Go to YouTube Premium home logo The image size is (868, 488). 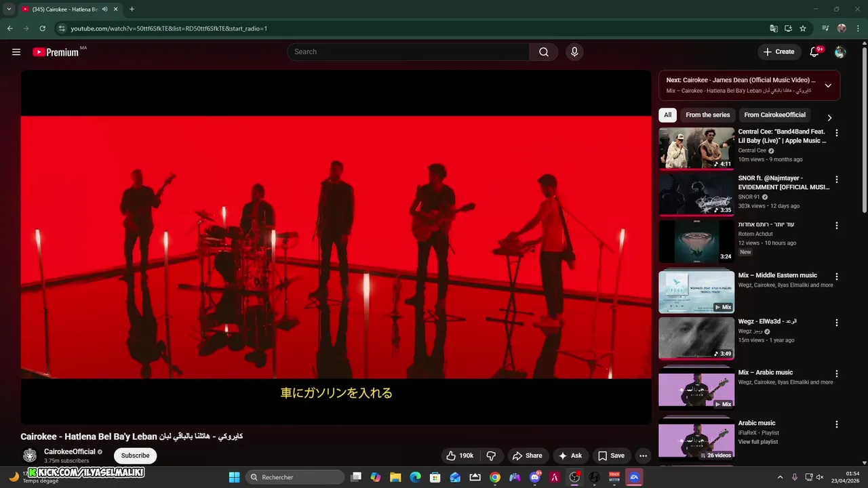56,52
